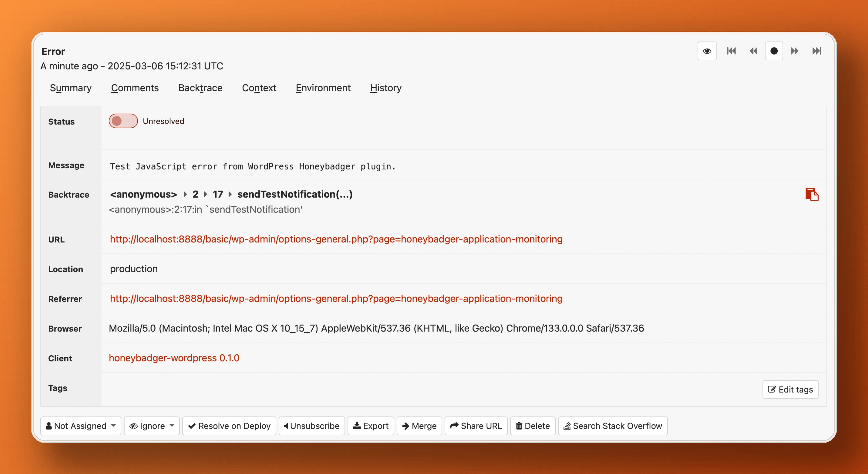Click the 'production' location value
This screenshot has height=474, width=868.
[134, 269]
